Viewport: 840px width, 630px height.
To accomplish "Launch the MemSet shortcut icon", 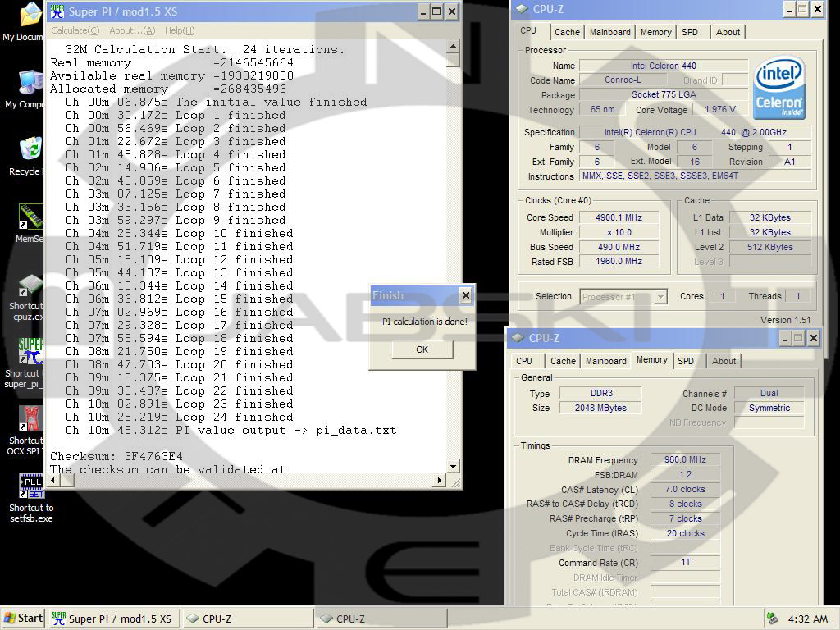I will click(x=30, y=216).
